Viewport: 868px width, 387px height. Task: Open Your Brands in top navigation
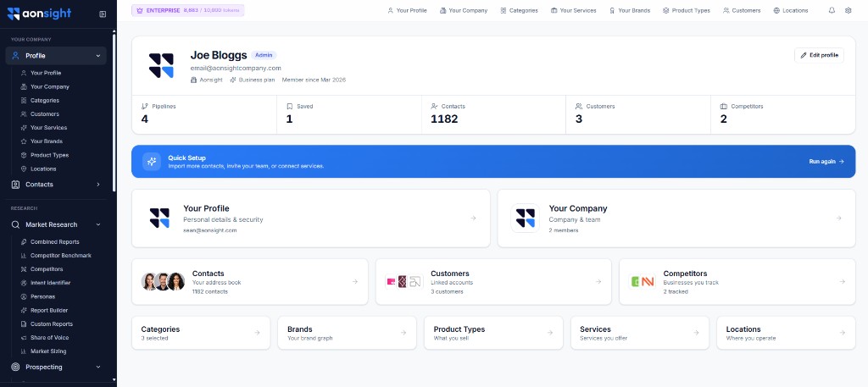click(630, 10)
